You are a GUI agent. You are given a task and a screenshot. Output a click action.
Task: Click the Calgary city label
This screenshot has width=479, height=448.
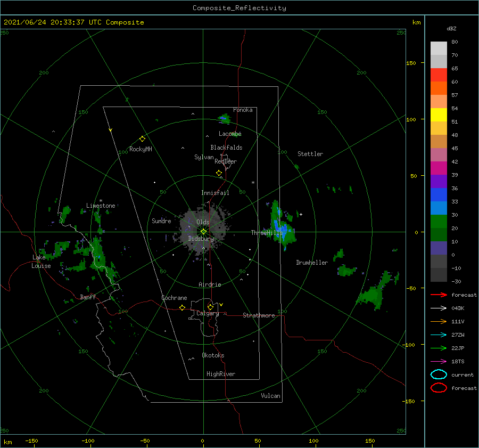click(208, 313)
